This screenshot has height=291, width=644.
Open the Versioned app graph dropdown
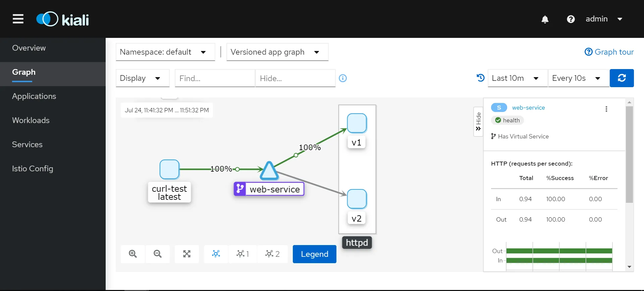277,52
